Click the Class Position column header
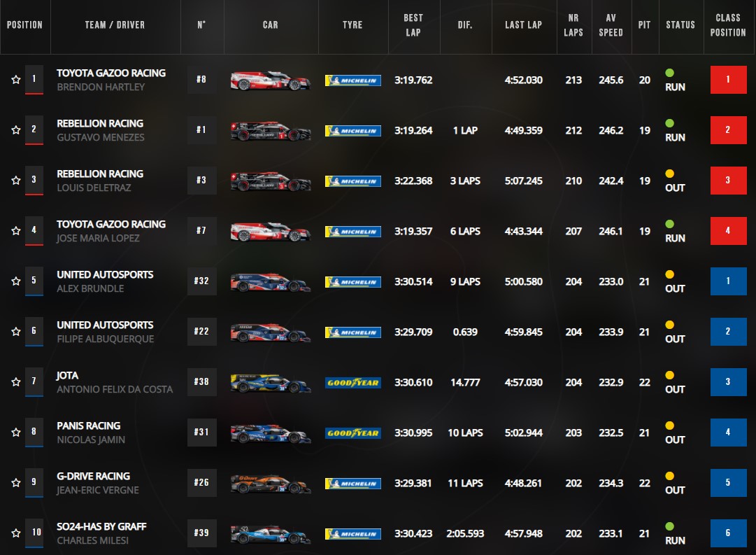 tap(728, 25)
